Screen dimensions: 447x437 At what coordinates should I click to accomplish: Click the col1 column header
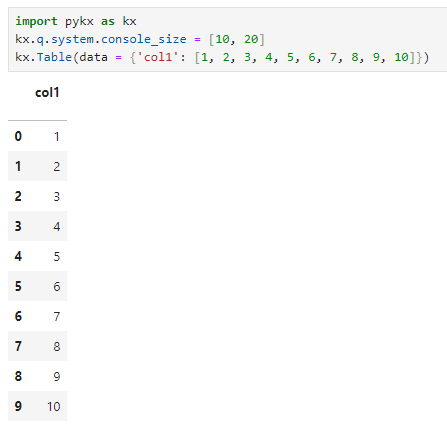[x=47, y=92]
